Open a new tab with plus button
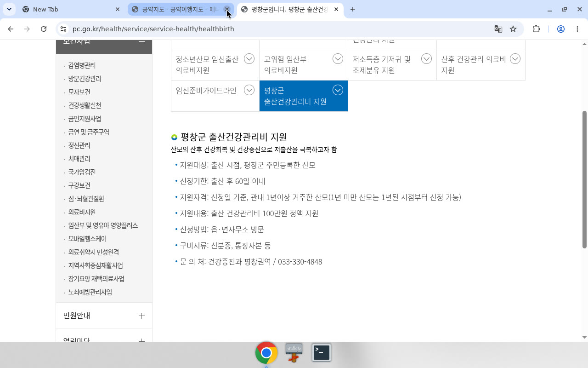 tap(352, 9)
